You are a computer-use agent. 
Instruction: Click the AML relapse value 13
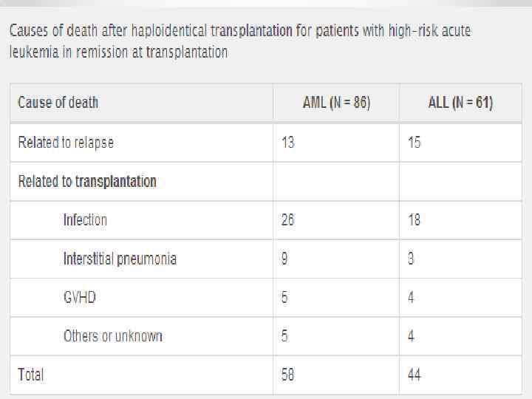click(x=288, y=142)
